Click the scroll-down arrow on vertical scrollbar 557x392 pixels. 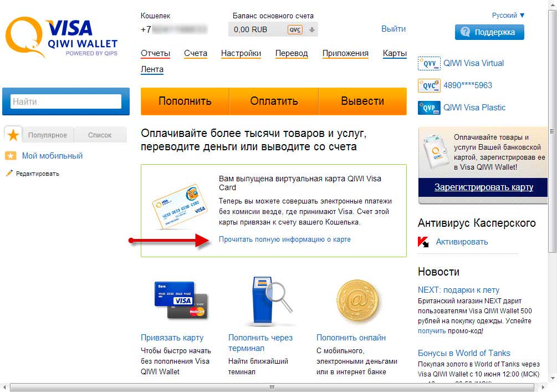pos(551,378)
